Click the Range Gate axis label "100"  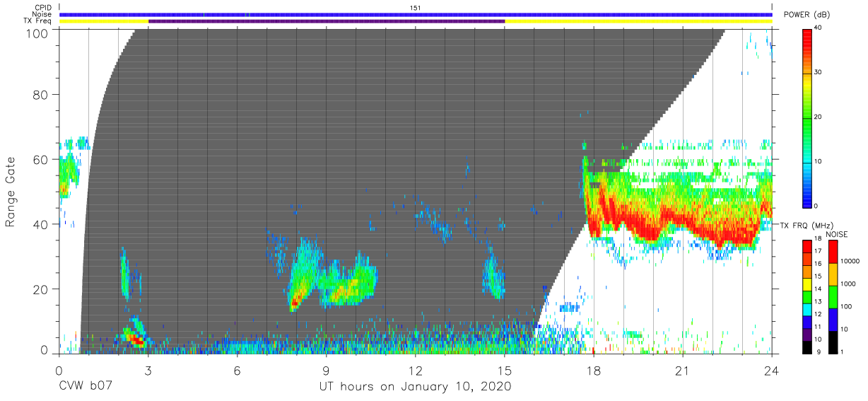click(37, 33)
